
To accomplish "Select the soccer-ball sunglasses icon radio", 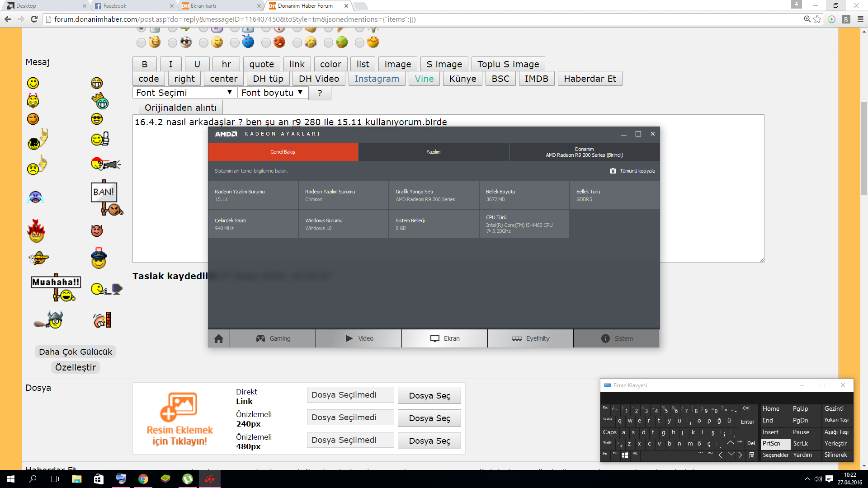I will click(x=172, y=42).
